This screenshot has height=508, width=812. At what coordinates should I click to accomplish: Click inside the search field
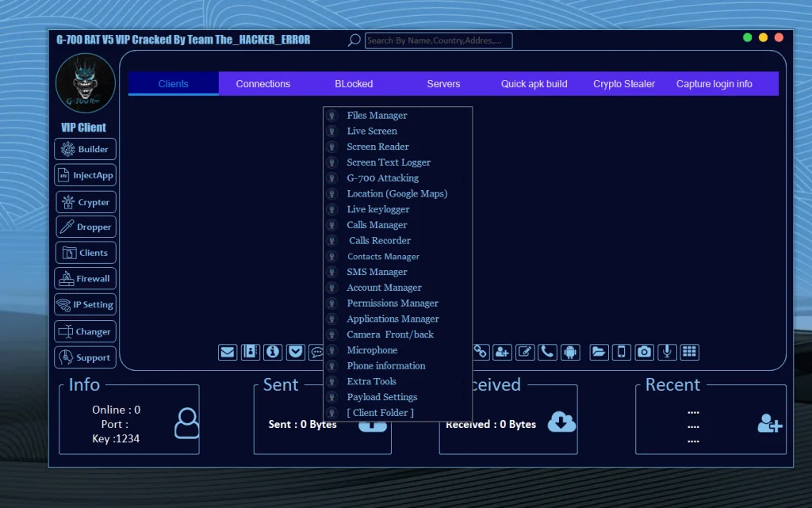(x=438, y=40)
